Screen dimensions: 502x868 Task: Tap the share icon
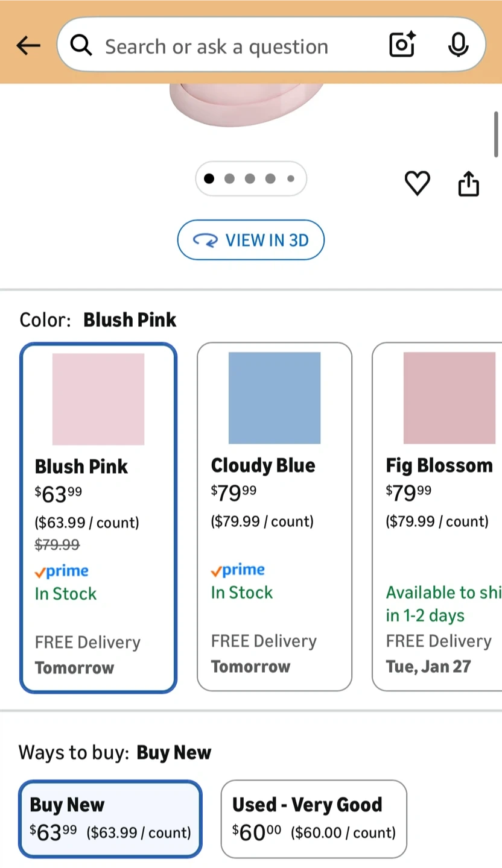(469, 184)
